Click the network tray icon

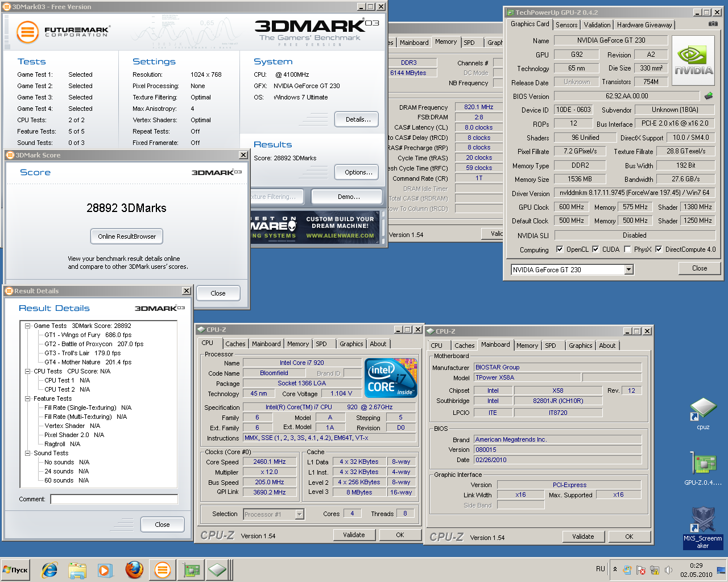coord(655,569)
